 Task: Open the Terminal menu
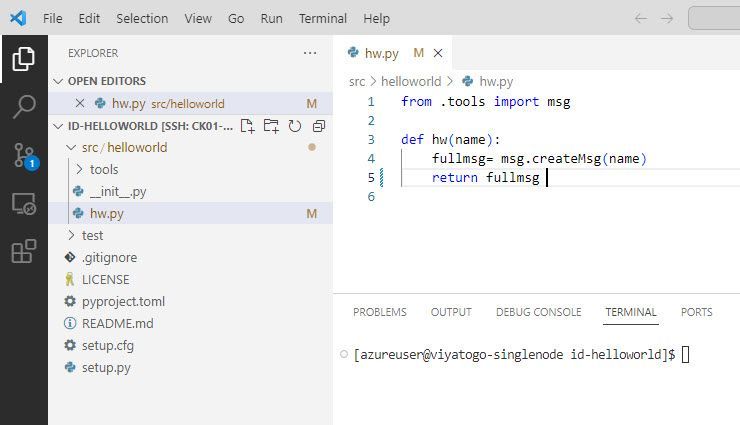click(322, 18)
